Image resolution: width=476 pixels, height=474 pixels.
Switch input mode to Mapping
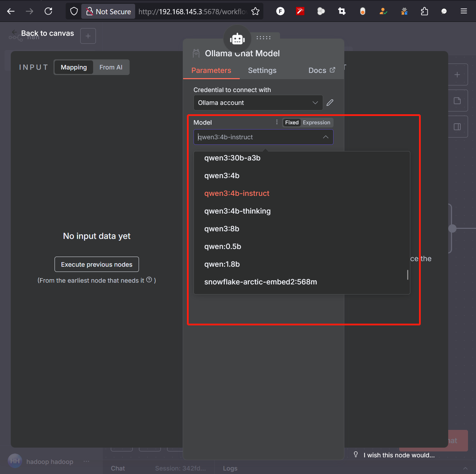pos(74,67)
